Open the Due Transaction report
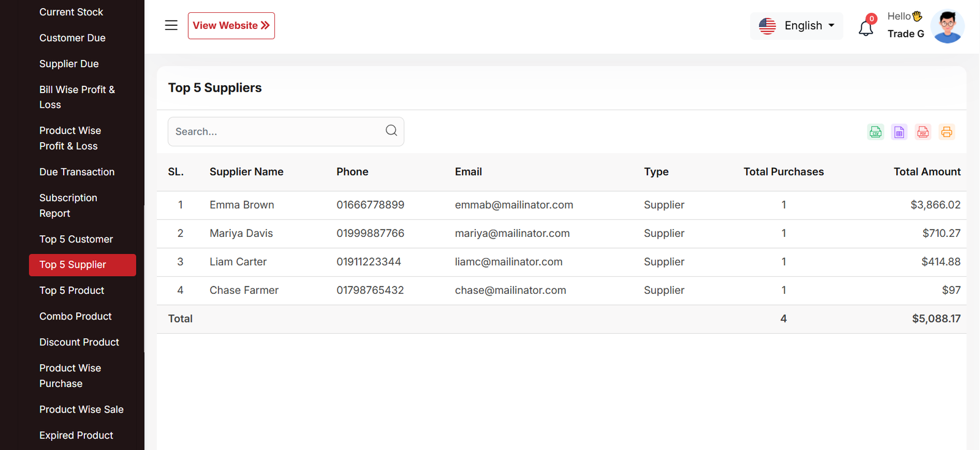Image resolution: width=980 pixels, height=450 pixels. [x=77, y=172]
